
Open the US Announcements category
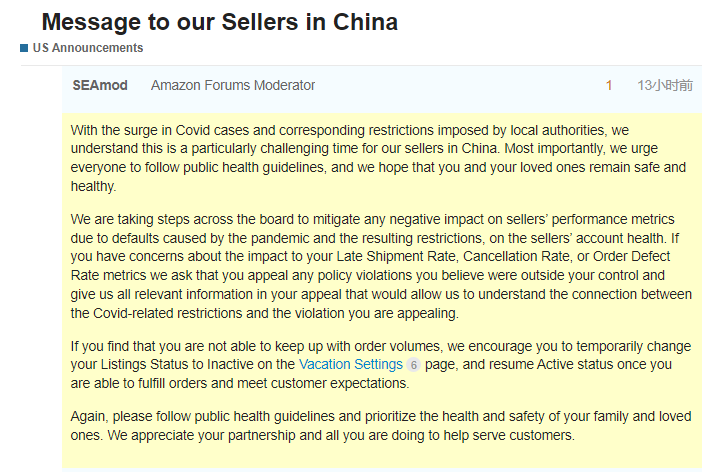[x=88, y=48]
